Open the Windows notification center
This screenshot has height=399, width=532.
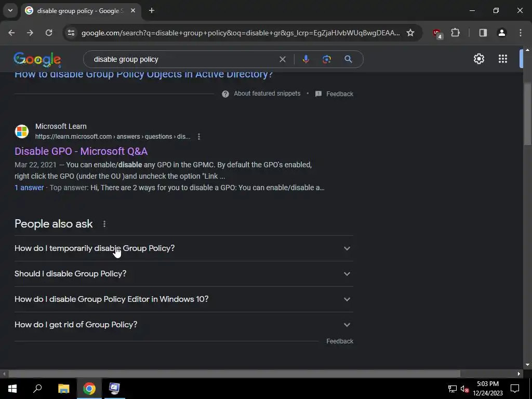click(x=515, y=389)
